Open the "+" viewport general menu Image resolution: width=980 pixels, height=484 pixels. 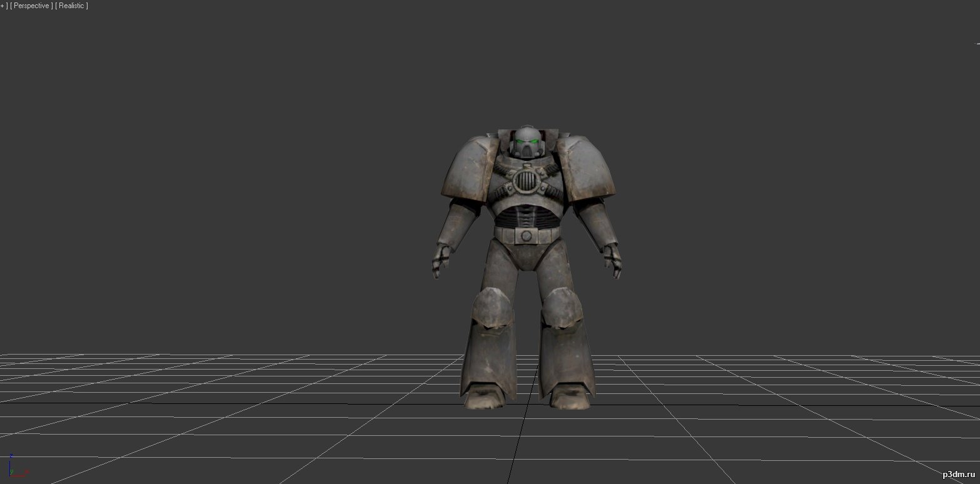(x=3, y=6)
